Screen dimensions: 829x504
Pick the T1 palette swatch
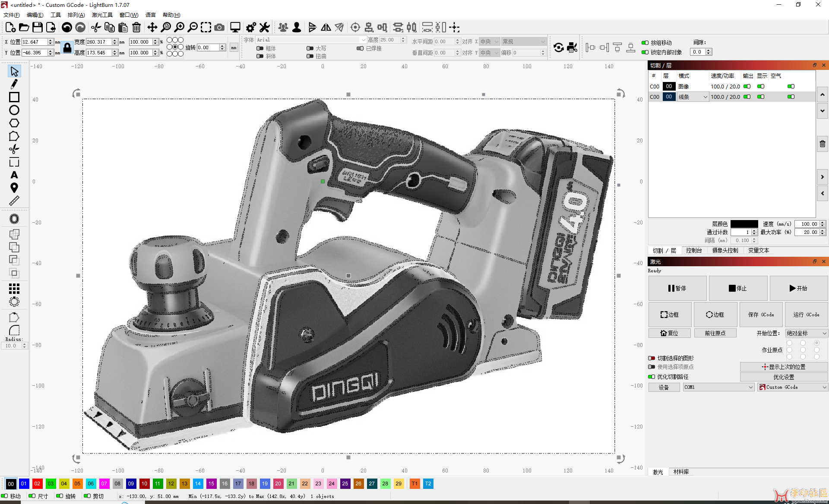[x=414, y=484]
